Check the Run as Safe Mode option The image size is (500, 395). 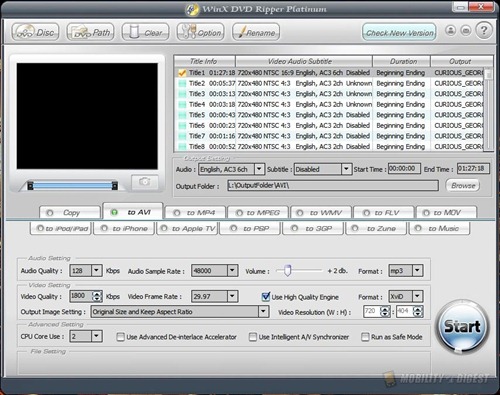[365, 337]
